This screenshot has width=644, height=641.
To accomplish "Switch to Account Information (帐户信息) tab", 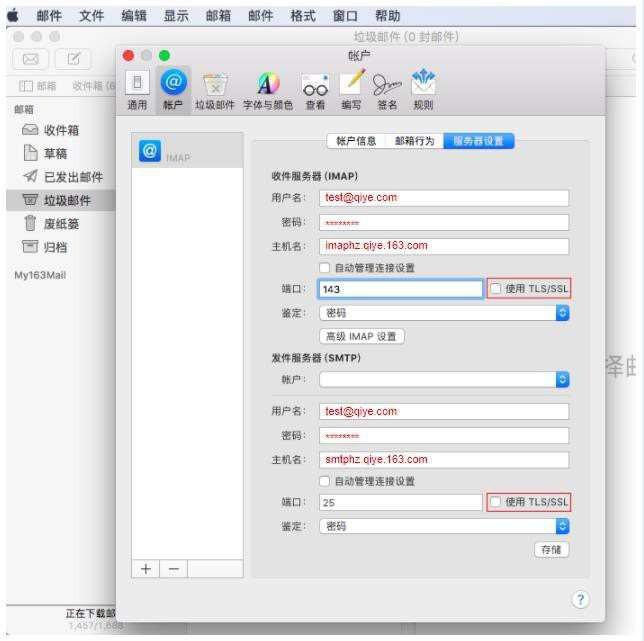I will (356, 141).
